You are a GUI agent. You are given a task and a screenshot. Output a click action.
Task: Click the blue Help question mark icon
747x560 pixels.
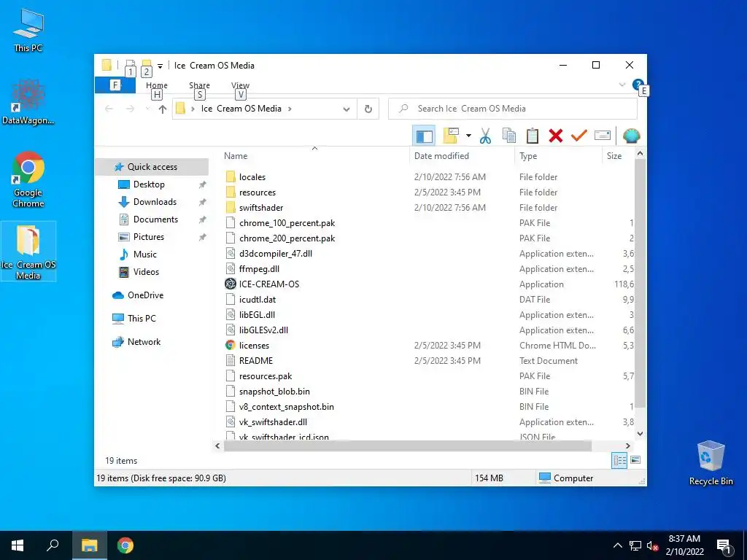[x=638, y=85]
